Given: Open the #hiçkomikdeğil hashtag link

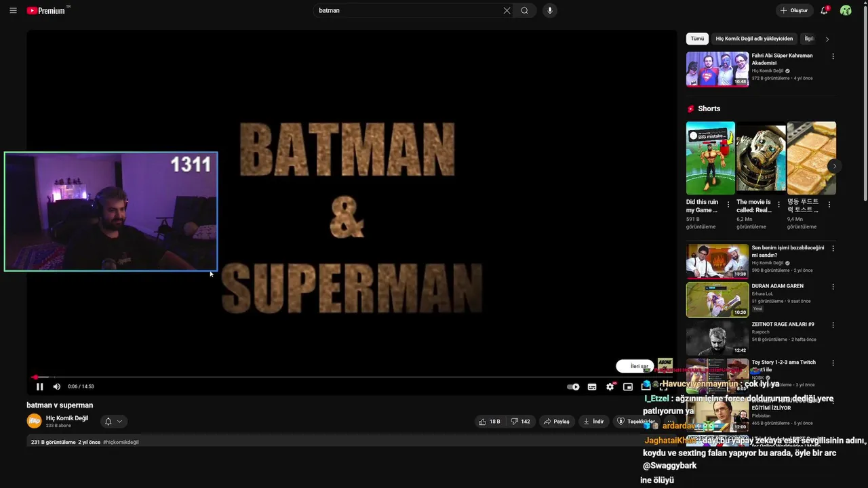Looking at the screenshot, I should [121, 442].
